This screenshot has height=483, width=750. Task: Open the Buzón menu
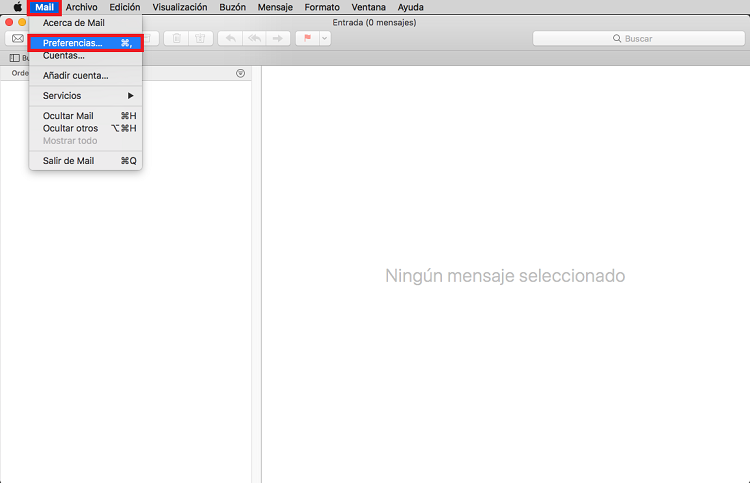[232, 7]
